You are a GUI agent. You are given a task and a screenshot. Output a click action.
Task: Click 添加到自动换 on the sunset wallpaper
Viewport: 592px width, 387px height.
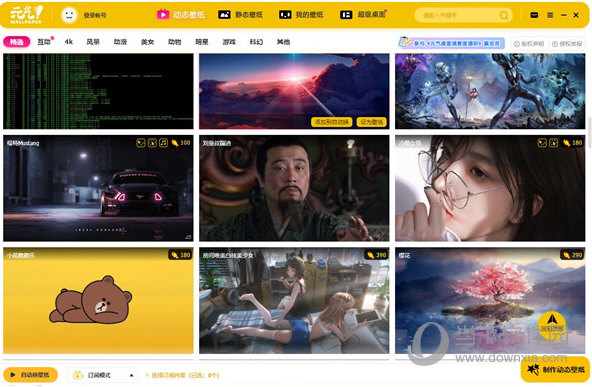click(x=331, y=122)
